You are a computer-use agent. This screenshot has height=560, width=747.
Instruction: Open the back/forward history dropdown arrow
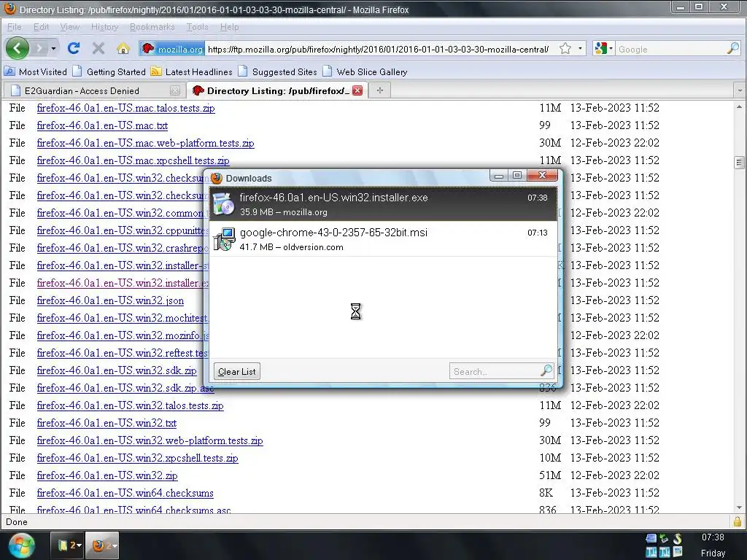click(53, 49)
